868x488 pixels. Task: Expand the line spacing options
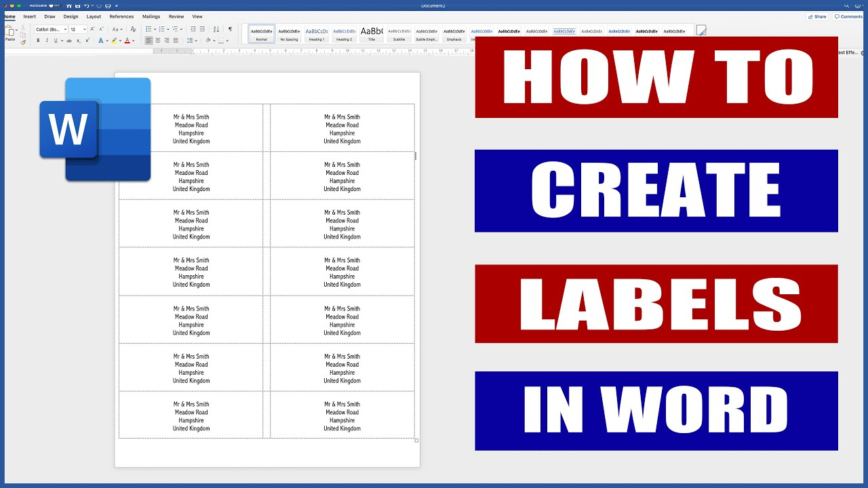click(x=196, y=40)
